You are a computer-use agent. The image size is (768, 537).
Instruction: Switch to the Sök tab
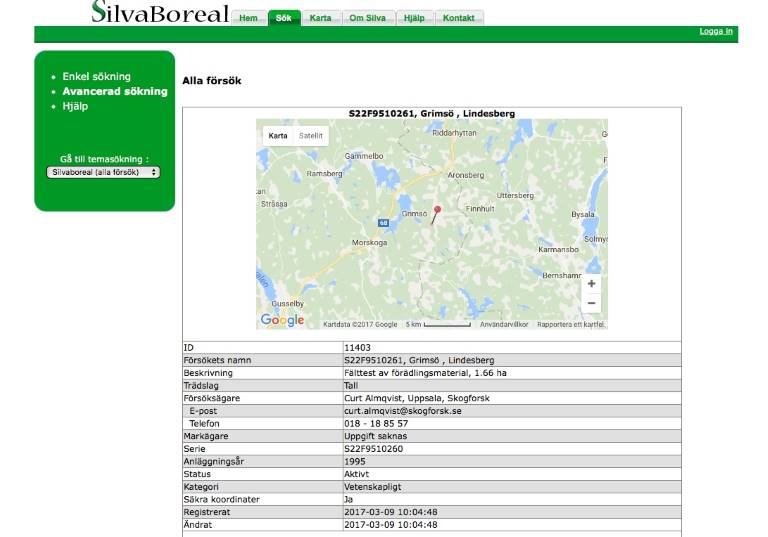284,18
